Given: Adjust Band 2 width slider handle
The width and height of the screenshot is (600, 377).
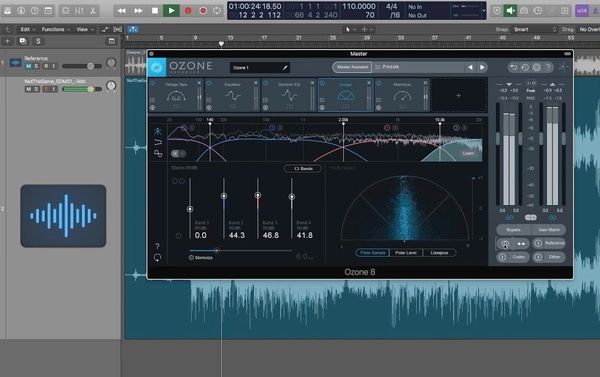Looking at the screenshot, I should click(224, 196).
